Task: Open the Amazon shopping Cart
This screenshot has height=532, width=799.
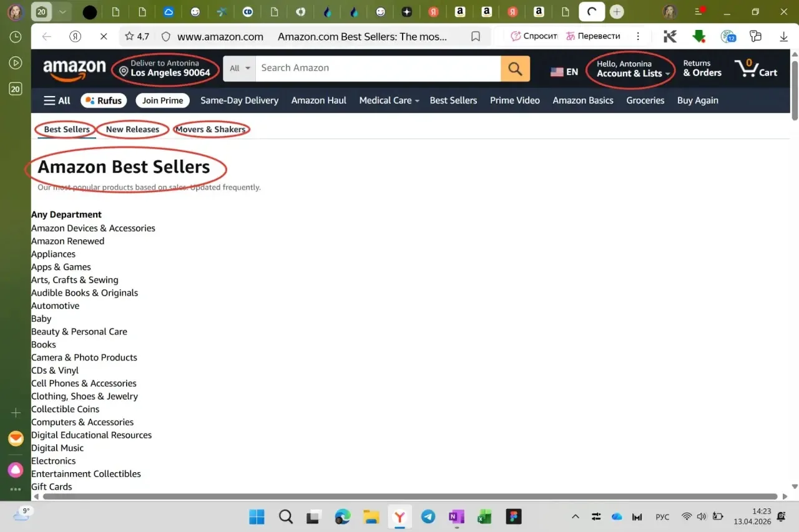Action: coord(756,68)
